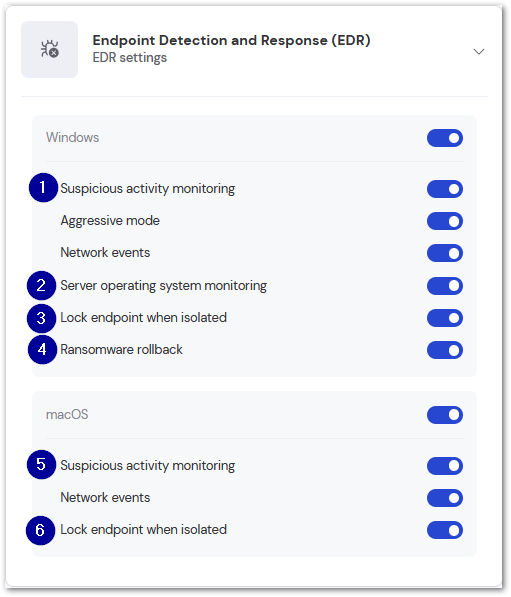Disable Ransomware rollback toggle
The height and width of the screenshot is (597, 511).
click(x=445, y=350)
